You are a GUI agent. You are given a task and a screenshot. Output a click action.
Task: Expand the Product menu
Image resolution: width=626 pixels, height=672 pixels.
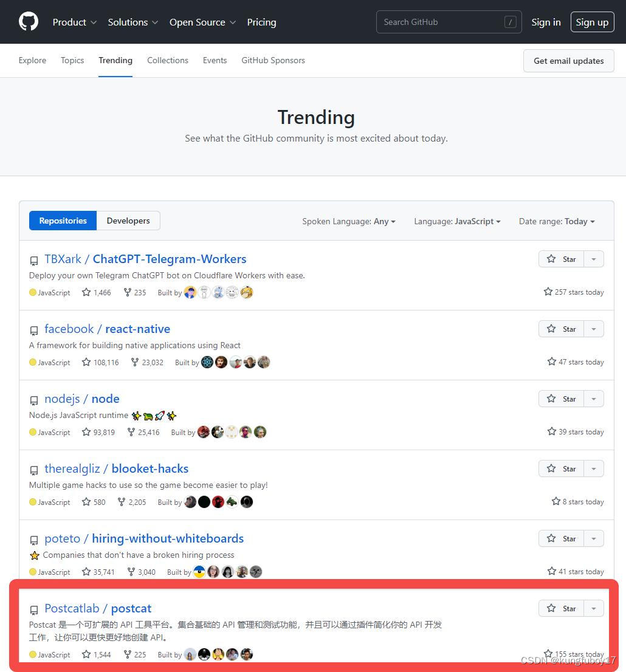pyautogui.click(x=74, y=22)
